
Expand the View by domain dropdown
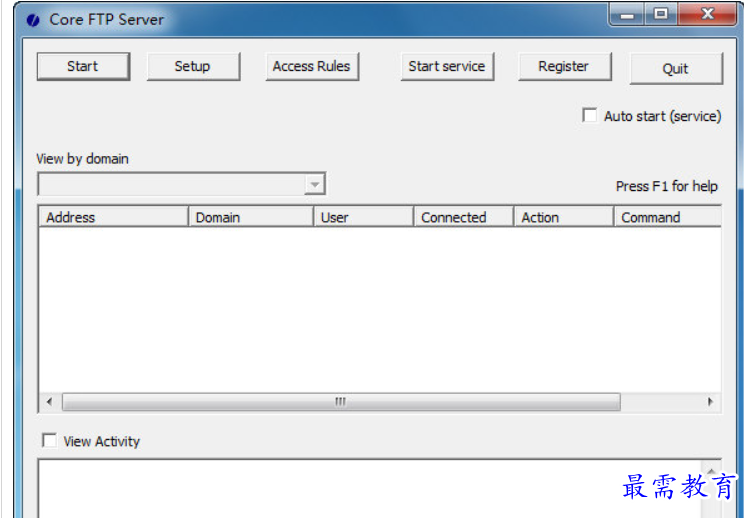(315, 185)
